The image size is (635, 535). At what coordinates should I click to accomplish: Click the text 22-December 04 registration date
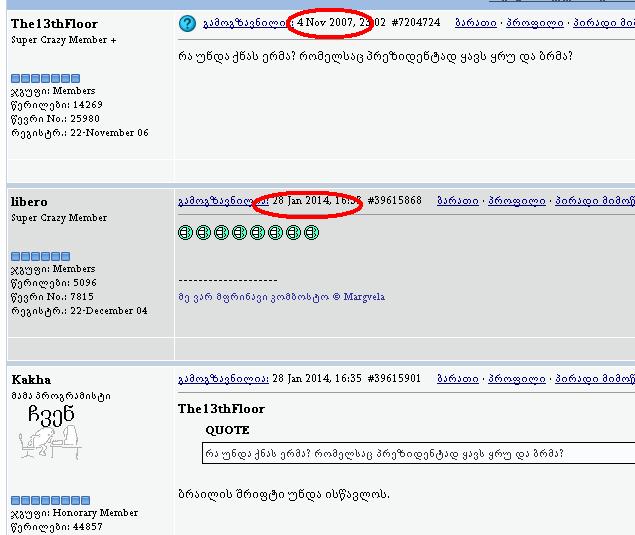click(109, 311)
